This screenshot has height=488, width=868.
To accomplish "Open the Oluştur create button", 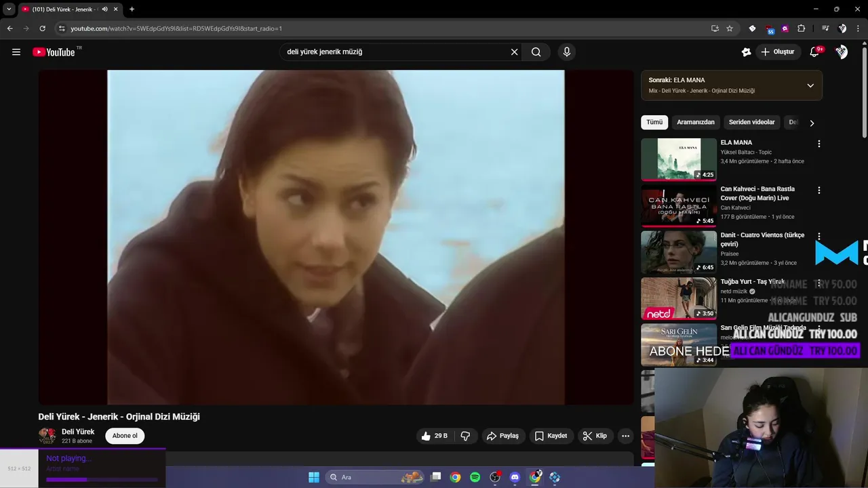I will click(778, 52).
